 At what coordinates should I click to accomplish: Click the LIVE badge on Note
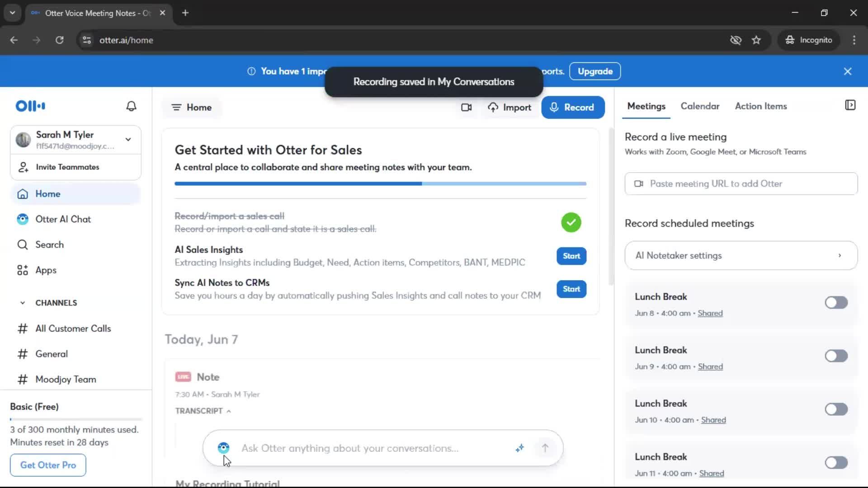click(183, 377)
